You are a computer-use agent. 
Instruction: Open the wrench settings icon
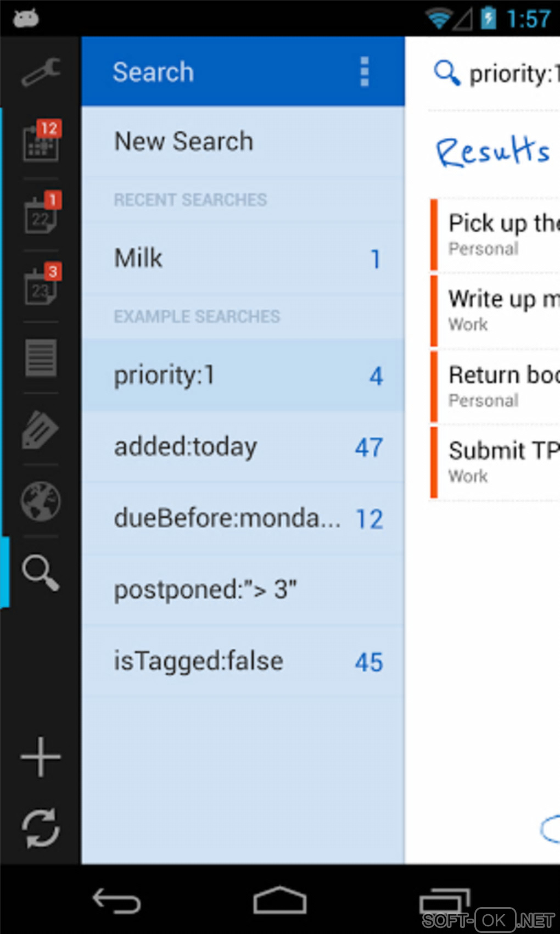[x=41, y=72]
